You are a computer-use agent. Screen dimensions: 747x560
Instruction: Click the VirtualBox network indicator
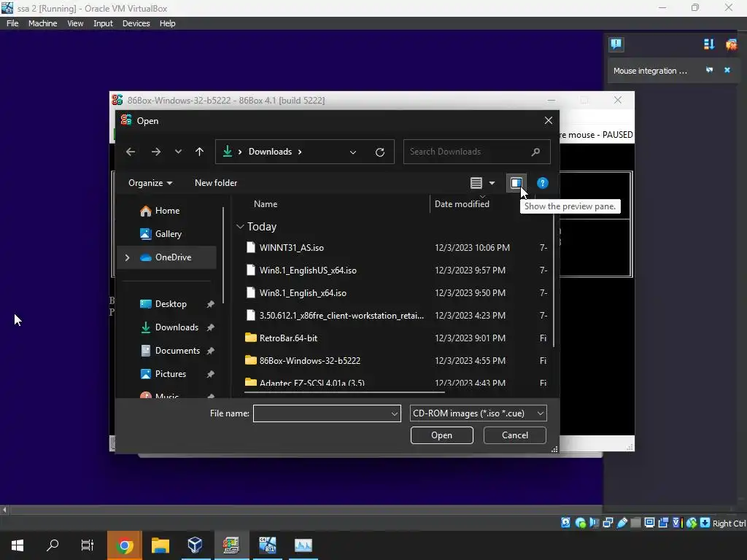click(x=608, y=523)
